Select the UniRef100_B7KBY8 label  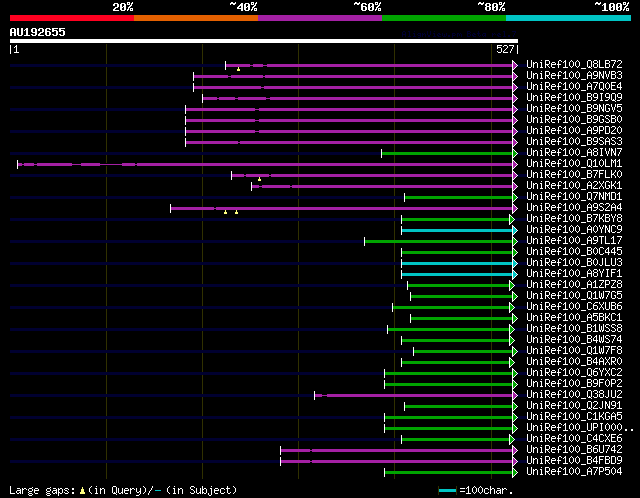[x=574, y=219]
